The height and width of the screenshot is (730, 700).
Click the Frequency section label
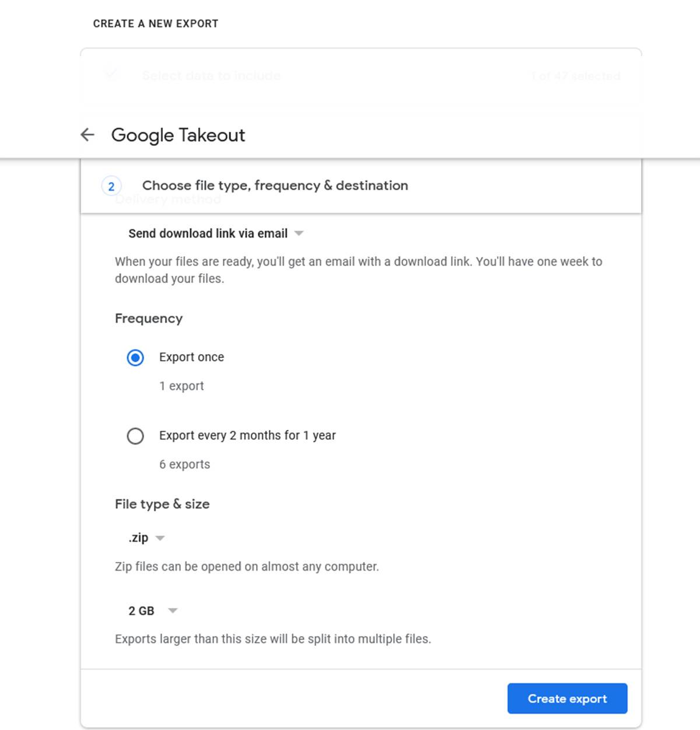coord(149,319)
